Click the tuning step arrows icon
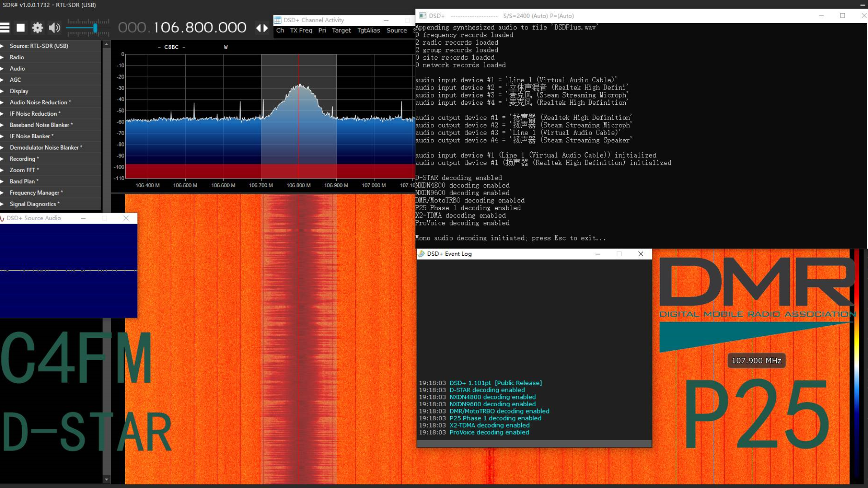 (262, 28)
